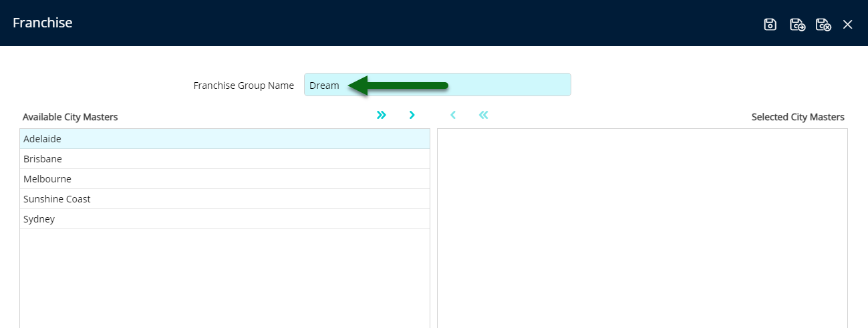Select Sydney in the available list
868x328 pixels.
coord(225,219)
